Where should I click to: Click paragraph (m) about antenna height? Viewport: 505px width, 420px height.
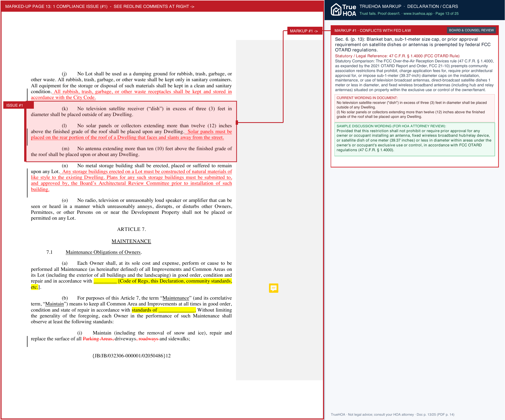pyautogui.click(x=131, y=151)
